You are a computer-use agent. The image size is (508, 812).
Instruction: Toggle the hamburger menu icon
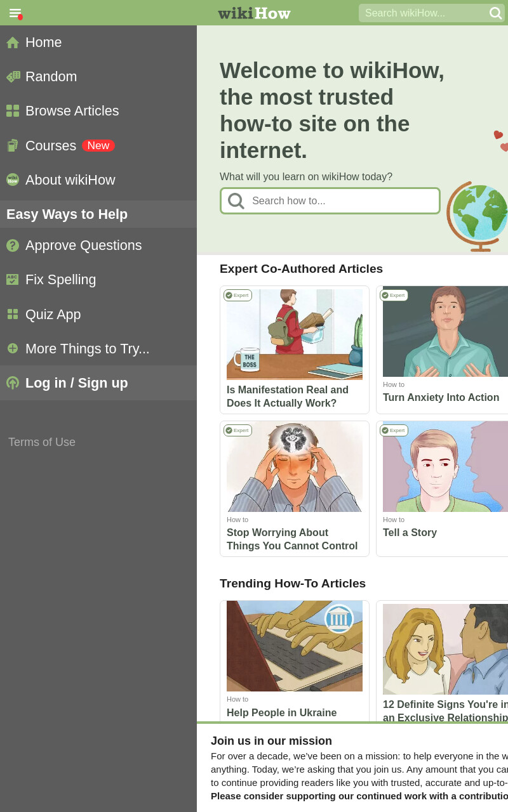tap(15, 13)
